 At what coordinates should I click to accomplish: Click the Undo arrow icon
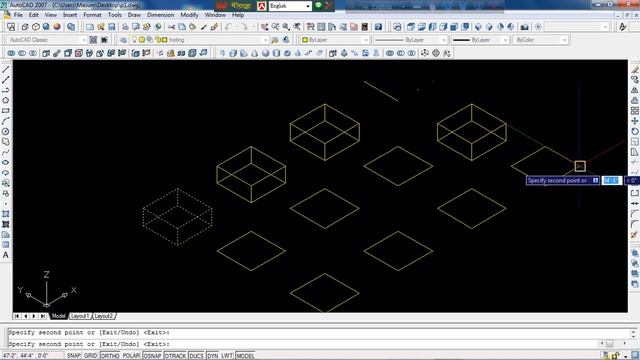click(x=229, y=27)
